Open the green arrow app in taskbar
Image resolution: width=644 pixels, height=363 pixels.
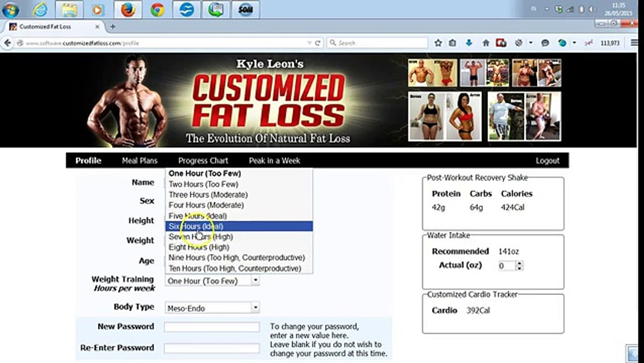point(216,10)
